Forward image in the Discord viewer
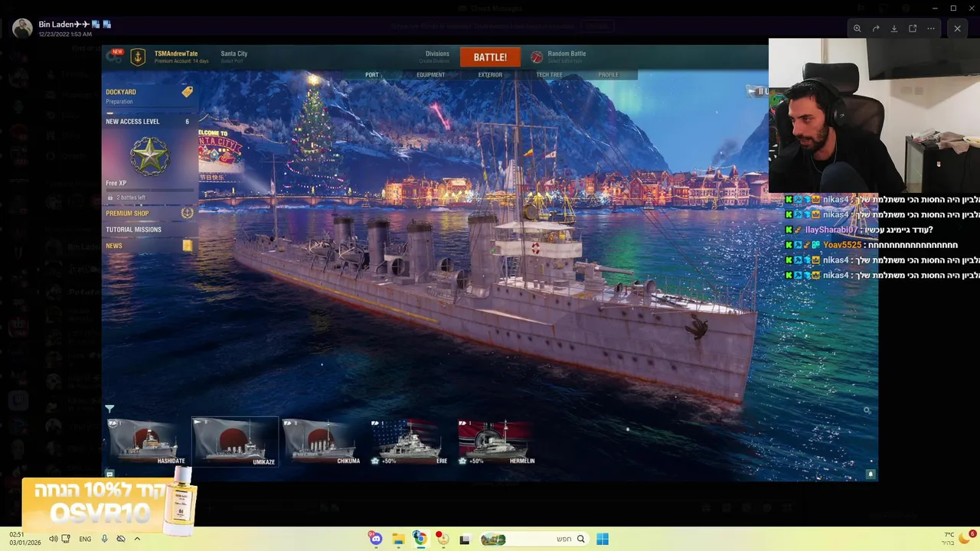 tap(875, 28)
